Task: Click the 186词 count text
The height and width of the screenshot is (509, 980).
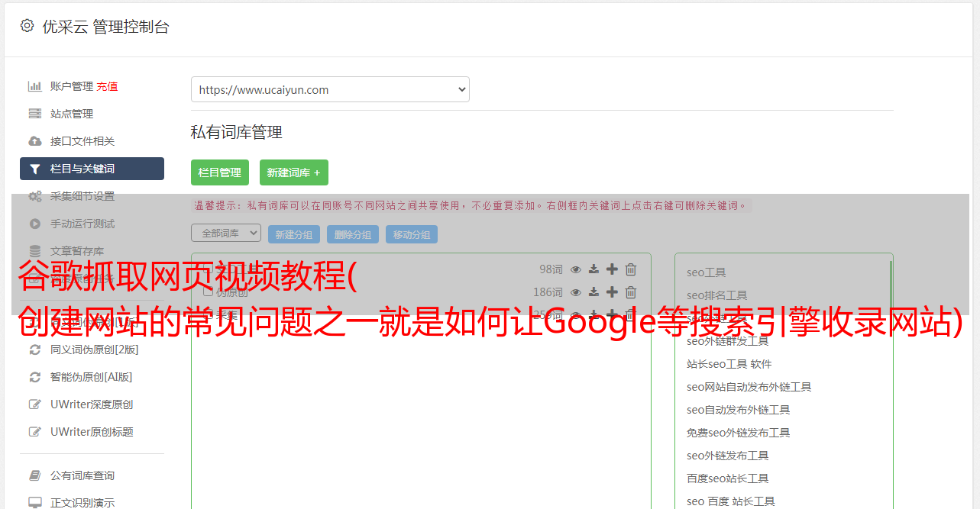Action: (548, 292)
